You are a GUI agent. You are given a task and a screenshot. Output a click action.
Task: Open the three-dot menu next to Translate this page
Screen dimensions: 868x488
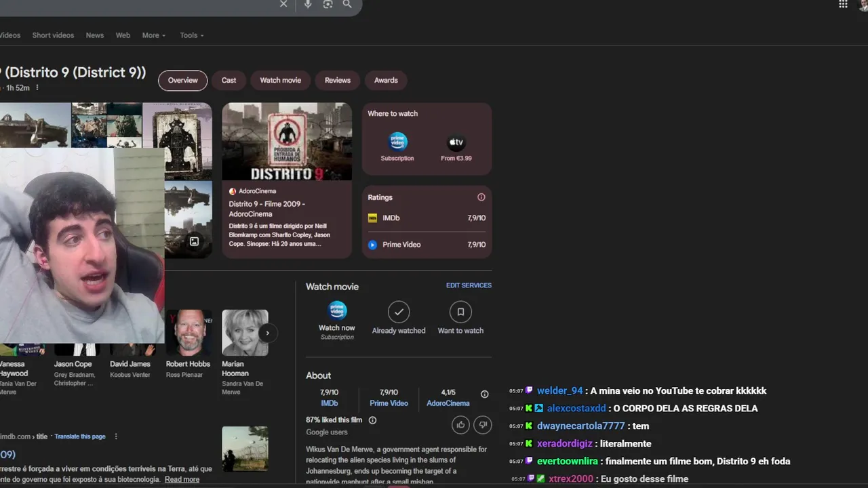tap(116, 436)
